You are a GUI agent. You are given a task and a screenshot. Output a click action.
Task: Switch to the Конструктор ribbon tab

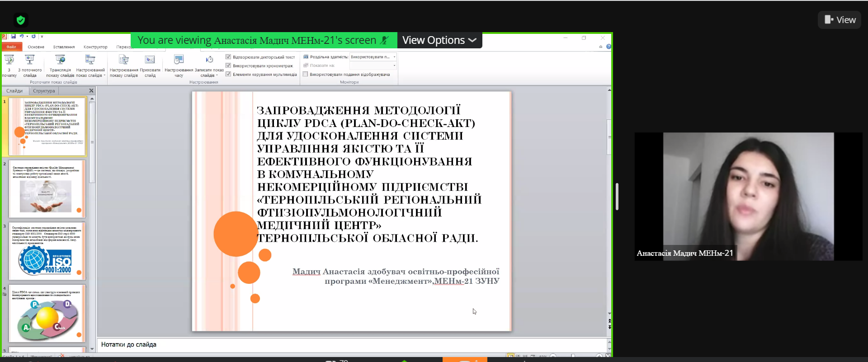point(95,47)
